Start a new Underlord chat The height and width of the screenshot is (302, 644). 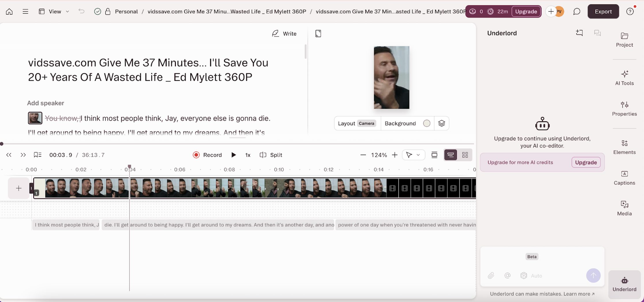tap(579, 33)
